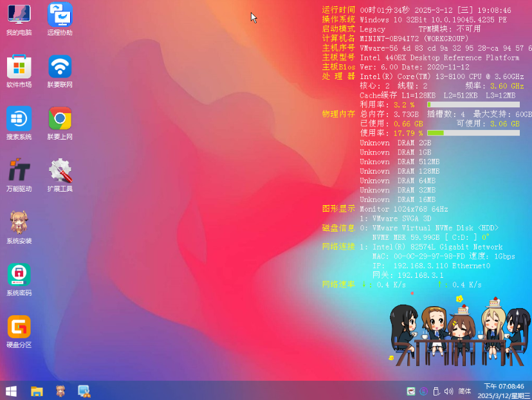Click the USB device tray icon

click(436, 392)
